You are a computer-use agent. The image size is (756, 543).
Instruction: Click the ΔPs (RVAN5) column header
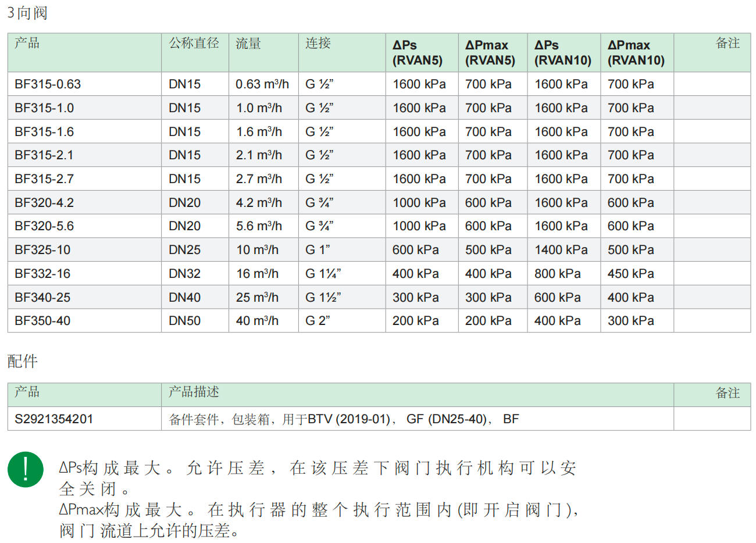click(x=417, y=52)
